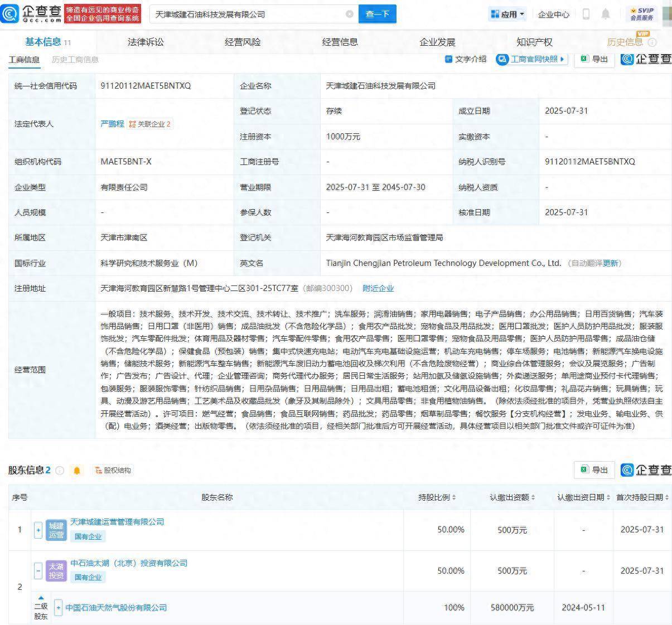Image resolution: width=672 pixels, height=625 pixels.
Task: Open the 工商官网快照 dropdown
Action: 531,59
